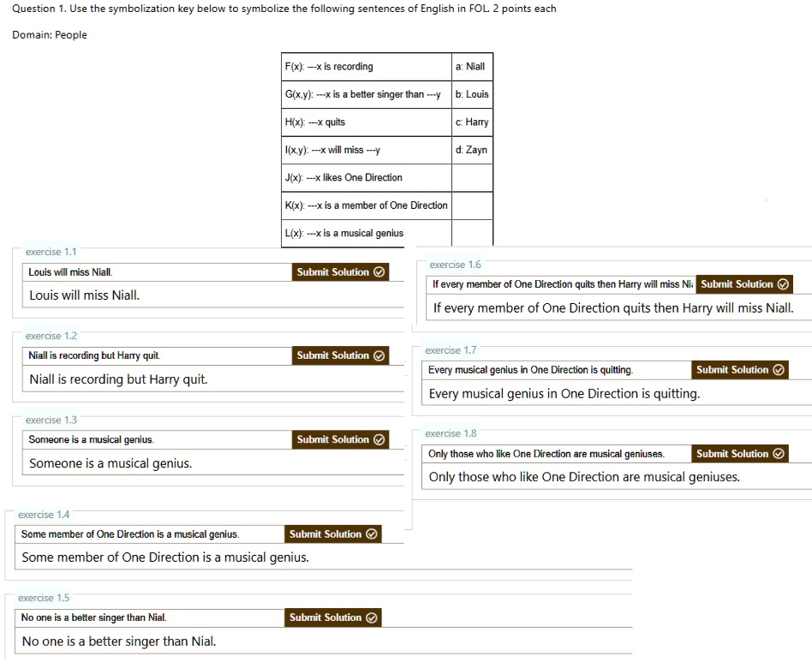812x662 pixels.
Task: Click the checkmark icon on exercise 1.4 submit
Action: pos(371,534)
